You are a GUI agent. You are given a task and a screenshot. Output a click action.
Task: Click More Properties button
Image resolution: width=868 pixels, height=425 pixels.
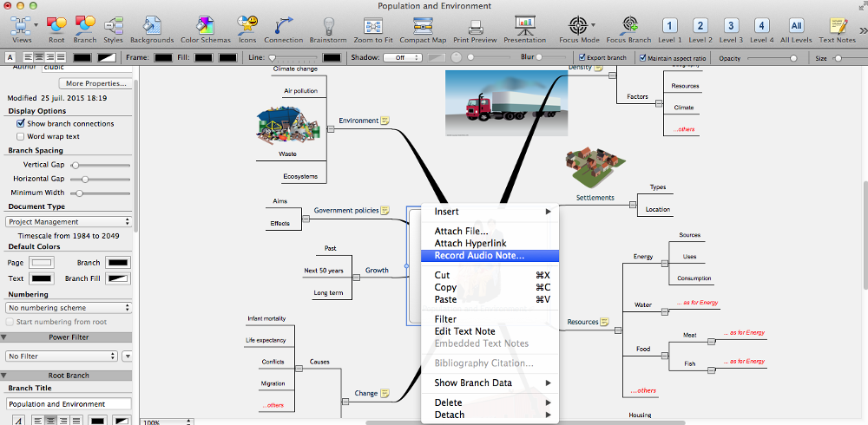tap(95, 83)
